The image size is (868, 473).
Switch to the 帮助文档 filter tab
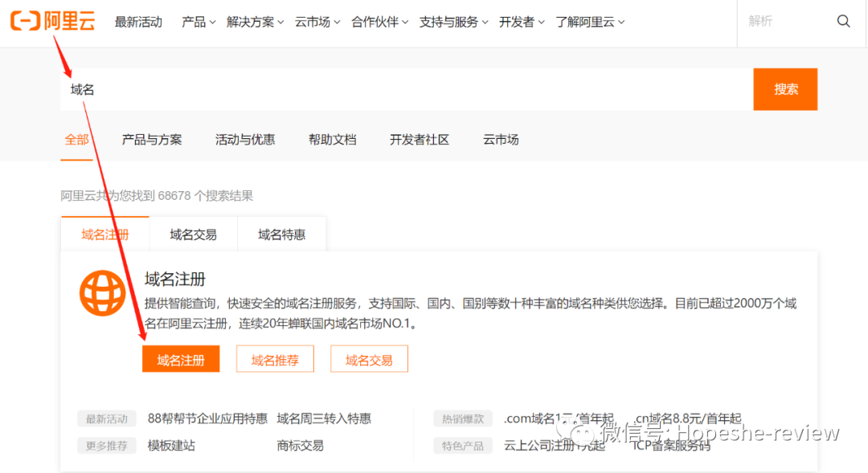[332, 139]
